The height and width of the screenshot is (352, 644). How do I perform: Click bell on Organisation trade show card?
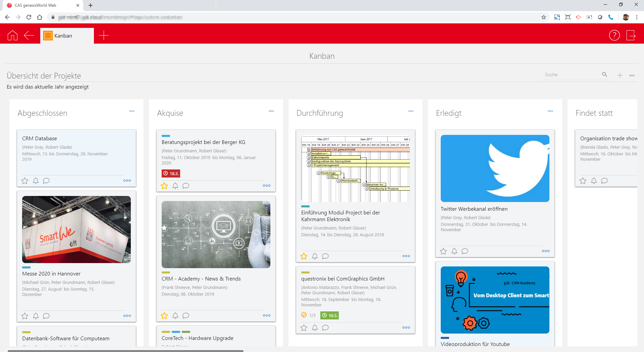(594, 181)
